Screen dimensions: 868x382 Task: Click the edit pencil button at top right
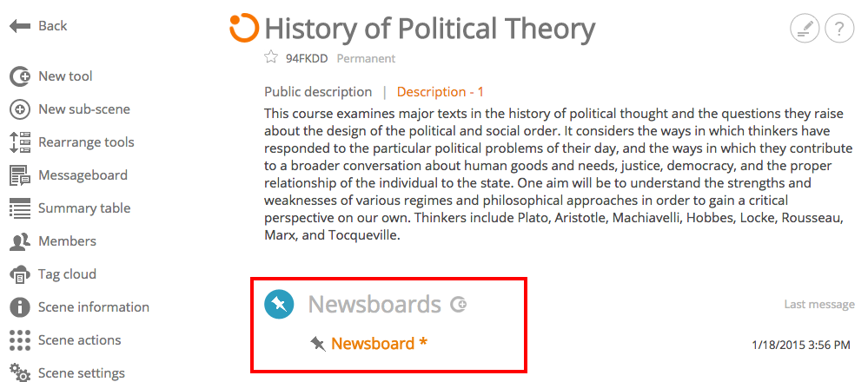click(x=805, y=28)
